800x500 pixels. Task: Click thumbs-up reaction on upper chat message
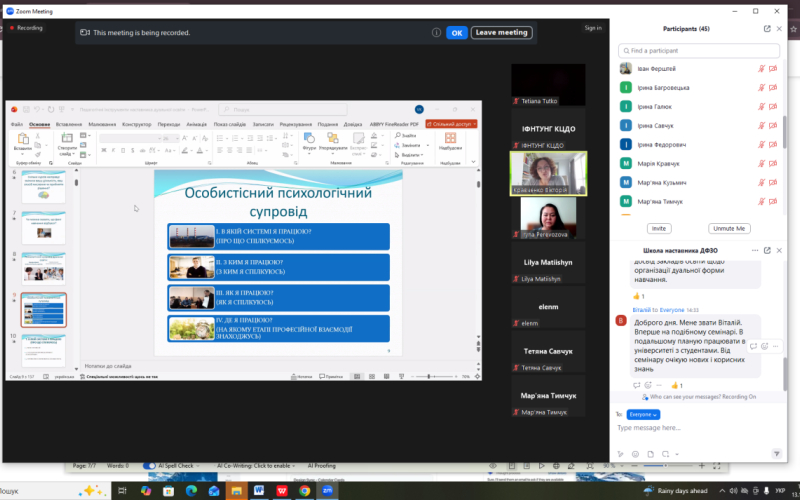point(638,296)
